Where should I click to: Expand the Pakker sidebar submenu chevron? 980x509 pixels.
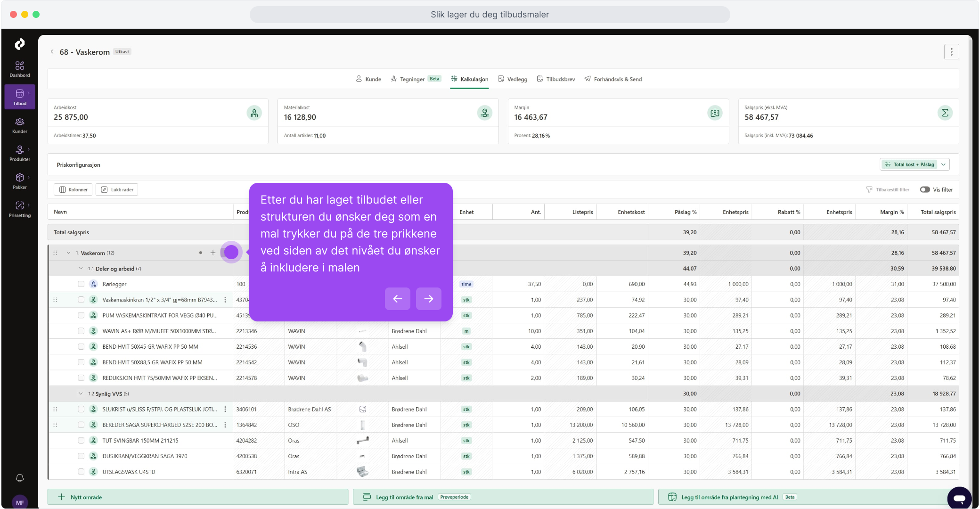click(x=29, y=177)
